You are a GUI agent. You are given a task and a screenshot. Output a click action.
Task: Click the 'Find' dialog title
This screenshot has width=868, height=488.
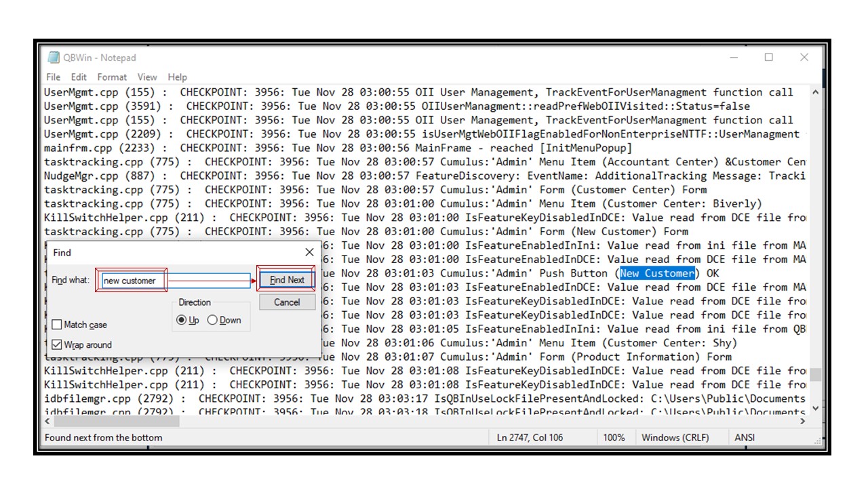[62, 252]
